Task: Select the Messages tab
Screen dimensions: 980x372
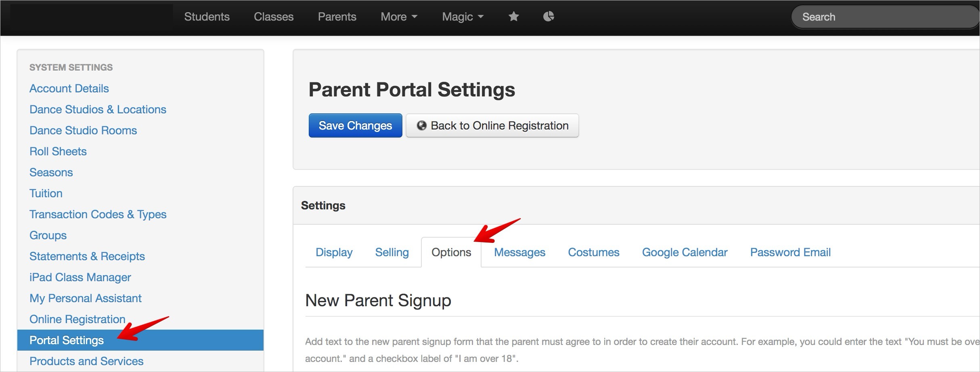Action: (519, 252)
